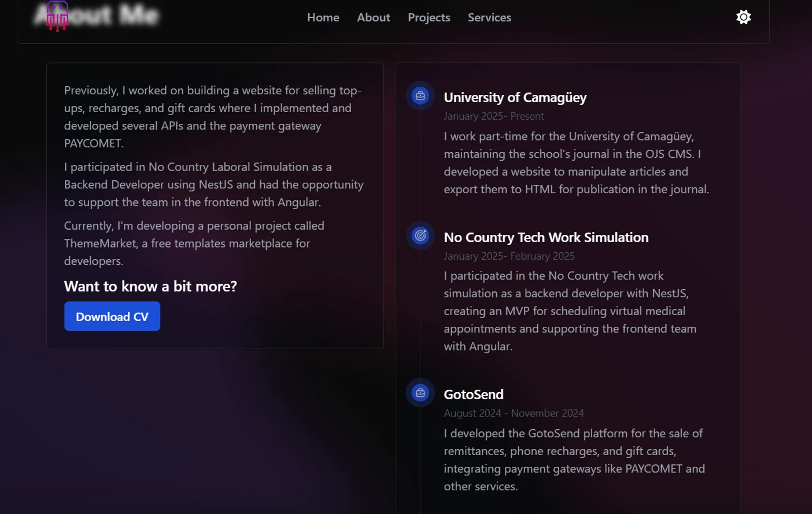Click target icon beside No Country Tech
Screen dimensions: 812x514
pos(420,235)
